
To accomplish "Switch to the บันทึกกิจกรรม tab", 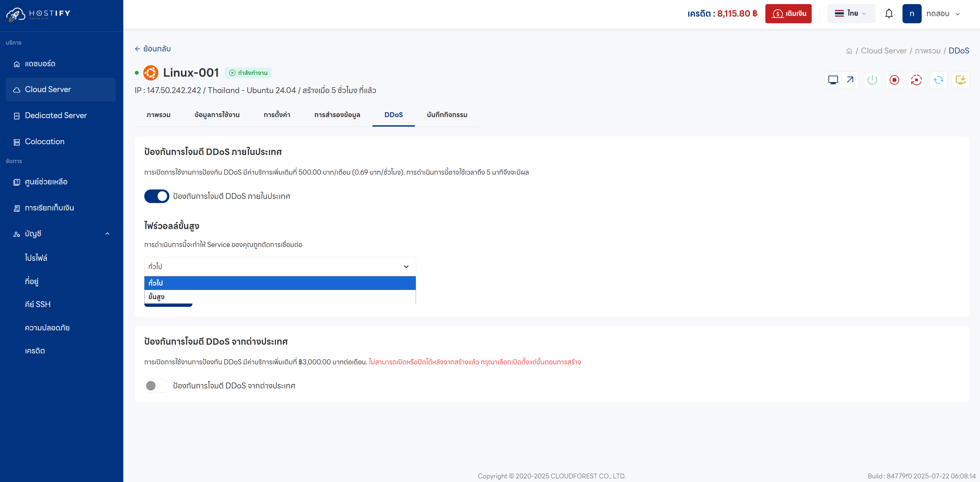I will [447, 115].
